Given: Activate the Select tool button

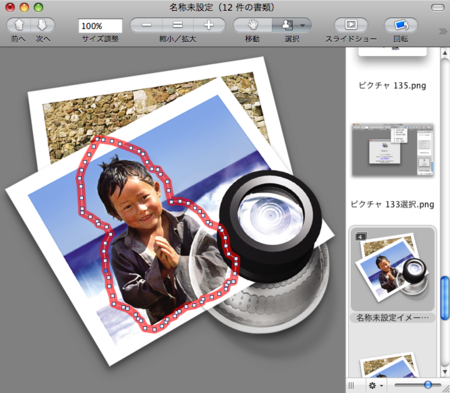Looking at the screenshot, I should coord(286,25).
